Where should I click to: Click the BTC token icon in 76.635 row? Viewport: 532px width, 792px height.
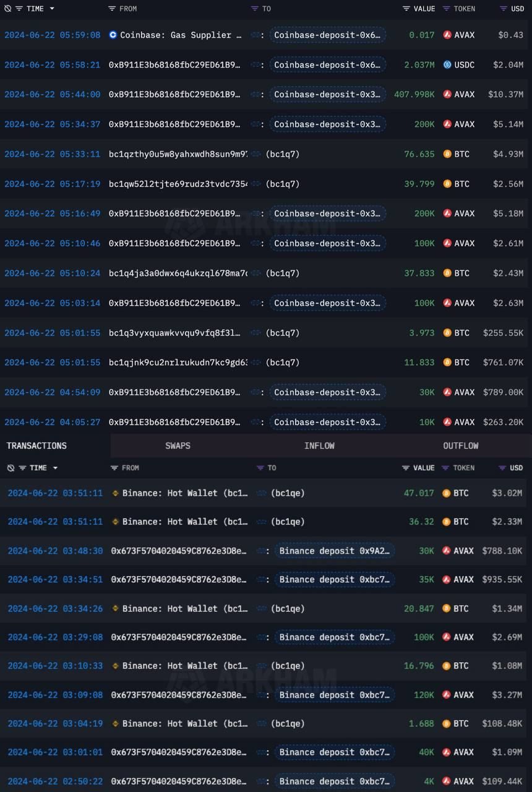447,154
